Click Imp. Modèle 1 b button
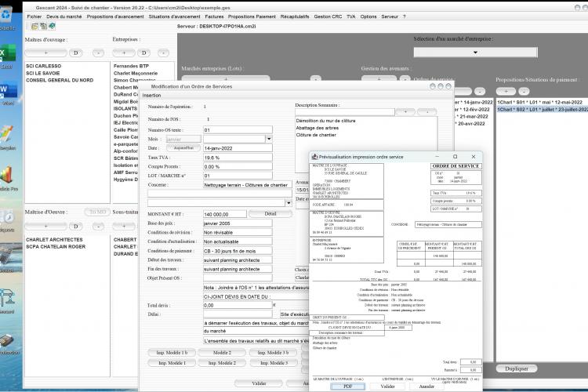588x392 pixels. click(172, 353)
